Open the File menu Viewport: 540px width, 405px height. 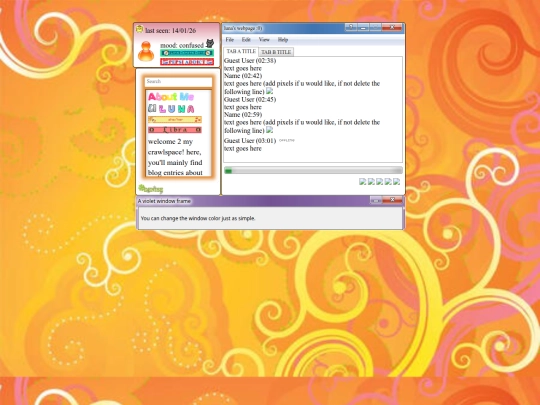coord(230,40)
